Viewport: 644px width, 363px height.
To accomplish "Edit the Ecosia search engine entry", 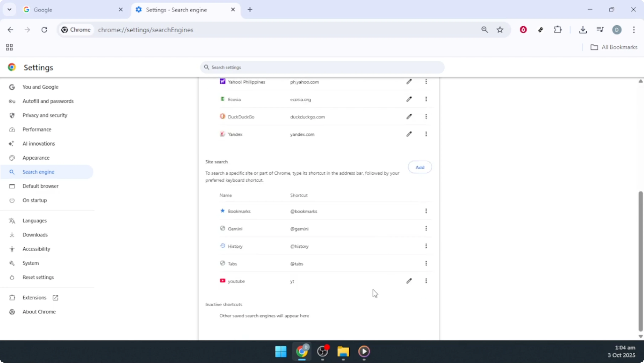I will [x=409, y=99].
